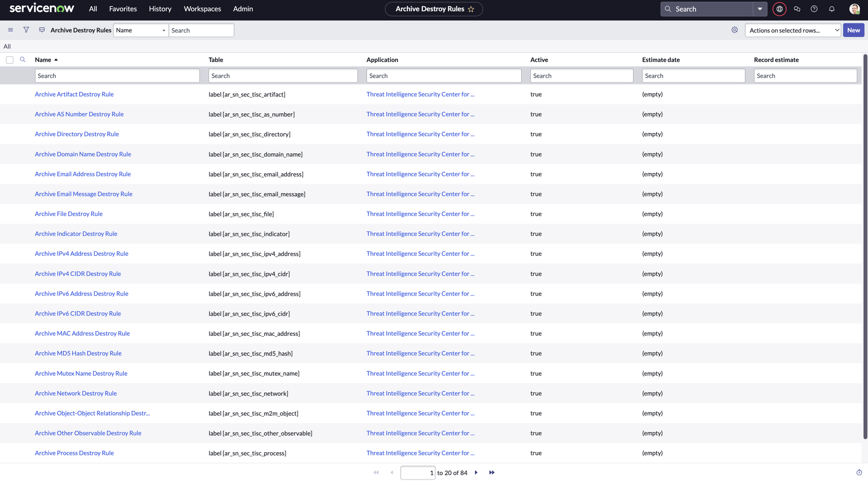Image resolution: width=868 pixels, height=481 pixels.
Task: Open the Favorites menu
Action: [x=123, y=9]
